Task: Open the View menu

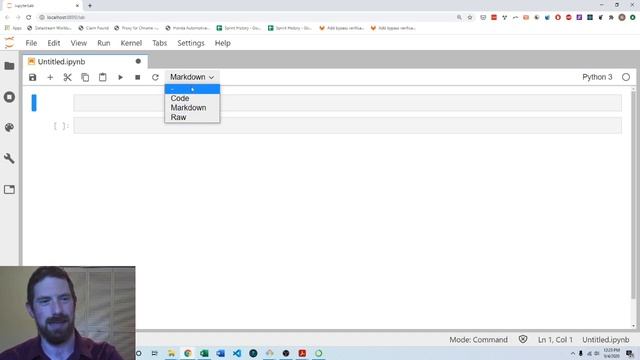Action: point(78,43)
